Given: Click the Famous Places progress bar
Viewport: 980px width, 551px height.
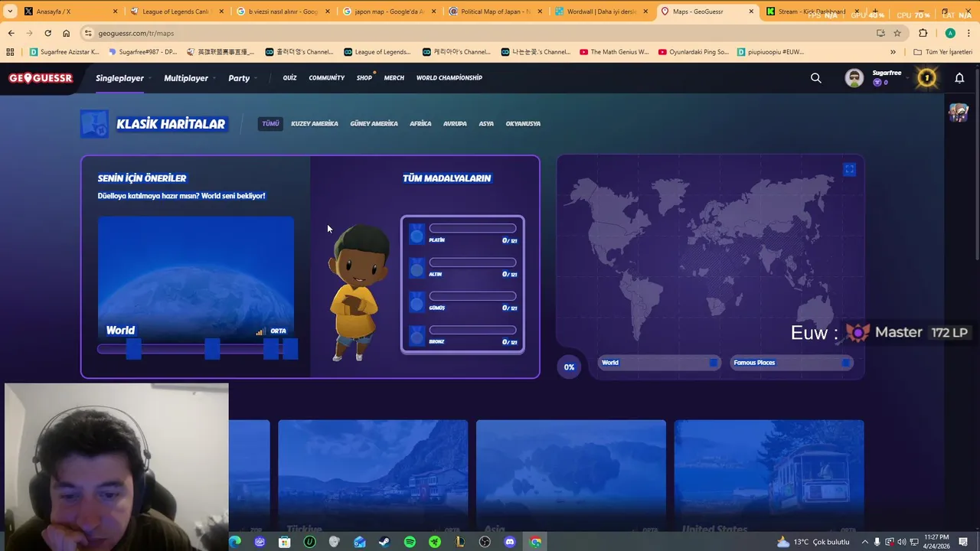Looking at the screenshot, I should coord(790,363).
